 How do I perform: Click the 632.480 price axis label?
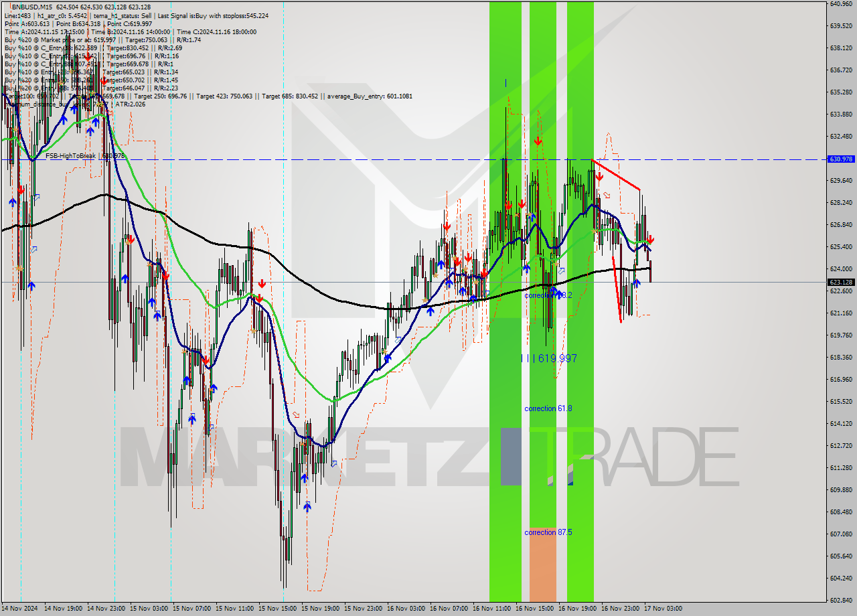[841, 136]
